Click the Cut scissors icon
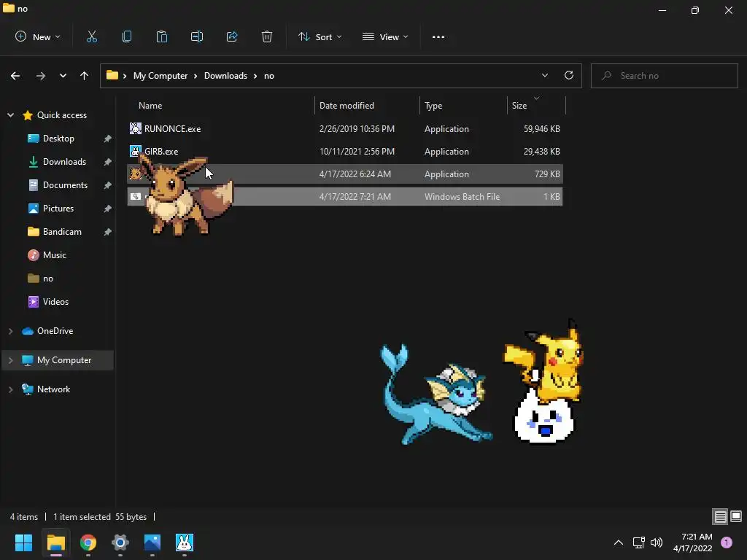This screenshot has width=747, height=560. pyautogui.click(x=92, y=36)
